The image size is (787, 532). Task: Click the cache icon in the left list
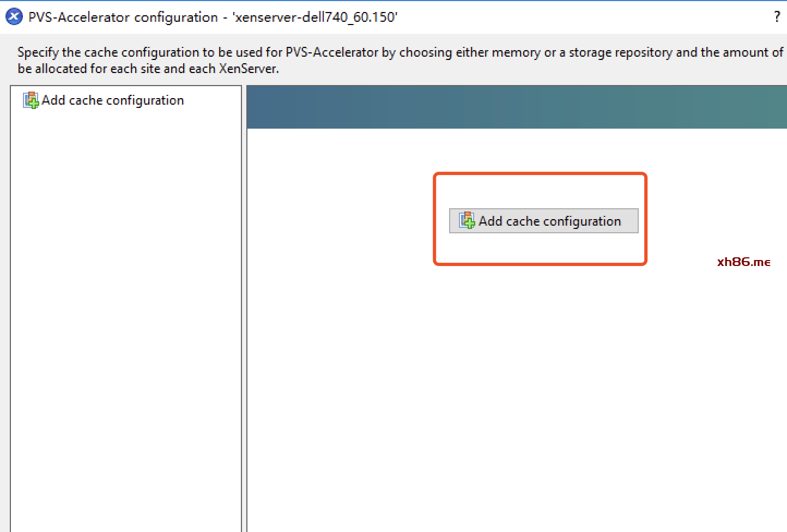(x=31, y=100)
